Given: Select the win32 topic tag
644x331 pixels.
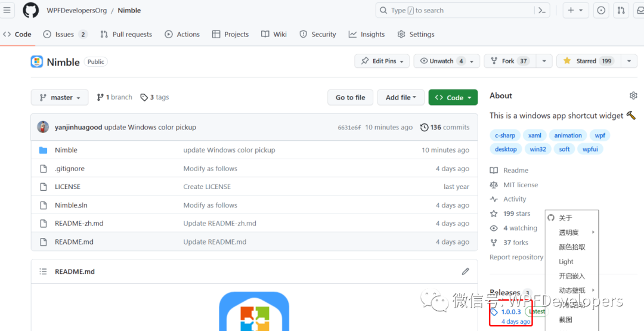Looking at the screenshot, I should tap(538, 149).
